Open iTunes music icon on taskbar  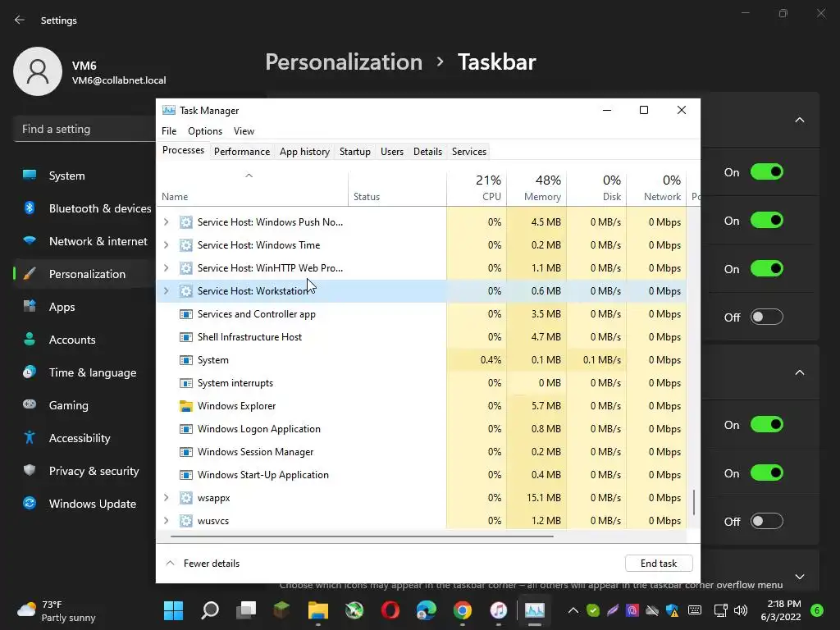(499, 609)
